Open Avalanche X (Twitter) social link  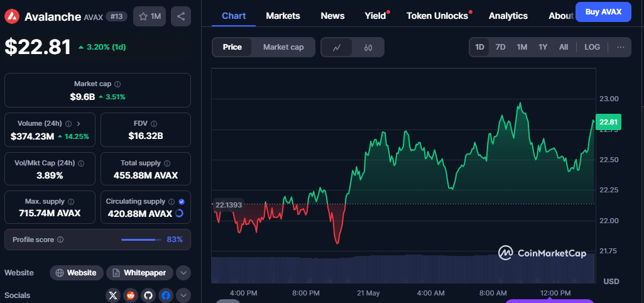[113, 295]
